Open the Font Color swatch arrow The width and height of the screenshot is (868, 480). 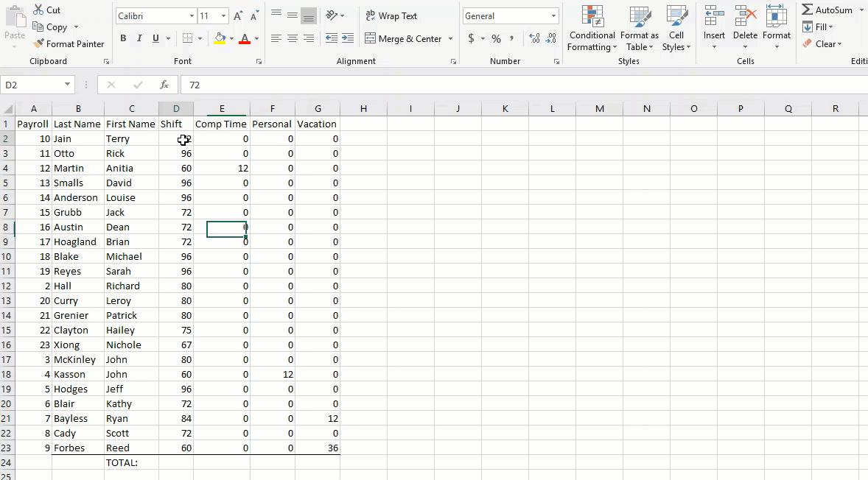click(256, 38)
